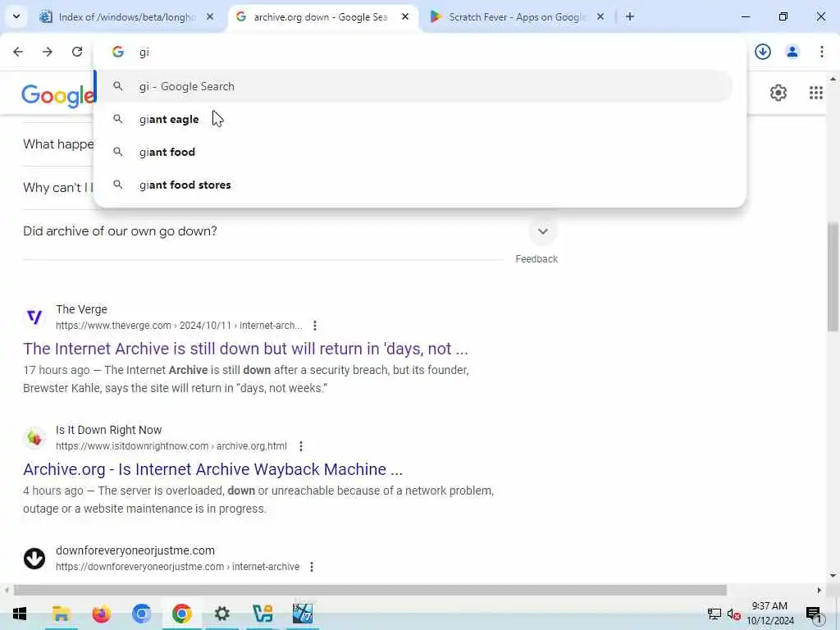Open The Verge Internet Archive article
Image resolution: width=840 pixels, height=630 pixels.
click(245, 349)
